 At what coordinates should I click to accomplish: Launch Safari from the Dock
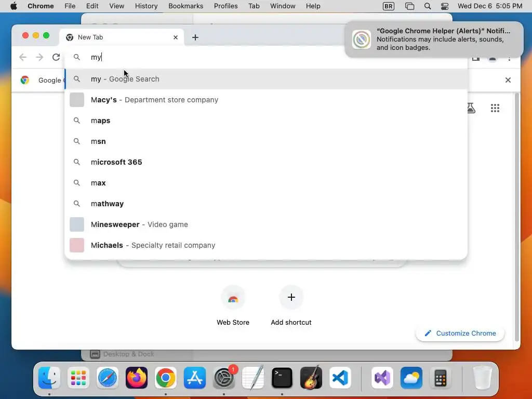[108, 378]
